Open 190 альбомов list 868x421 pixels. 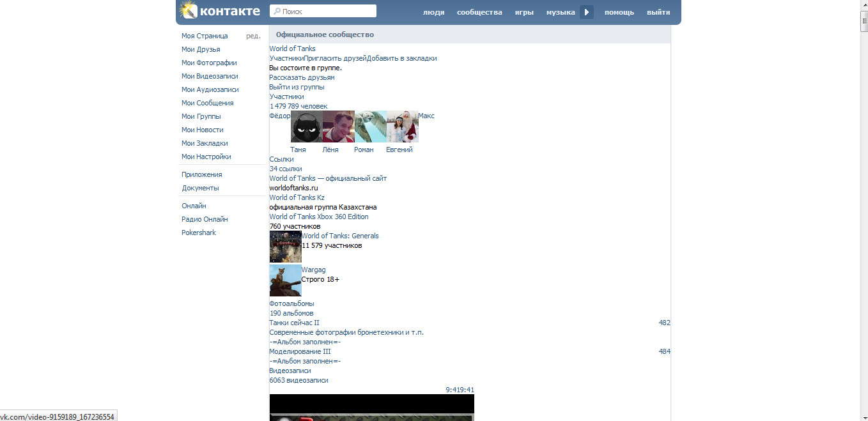pyautogui.click(x=291, y=313)
